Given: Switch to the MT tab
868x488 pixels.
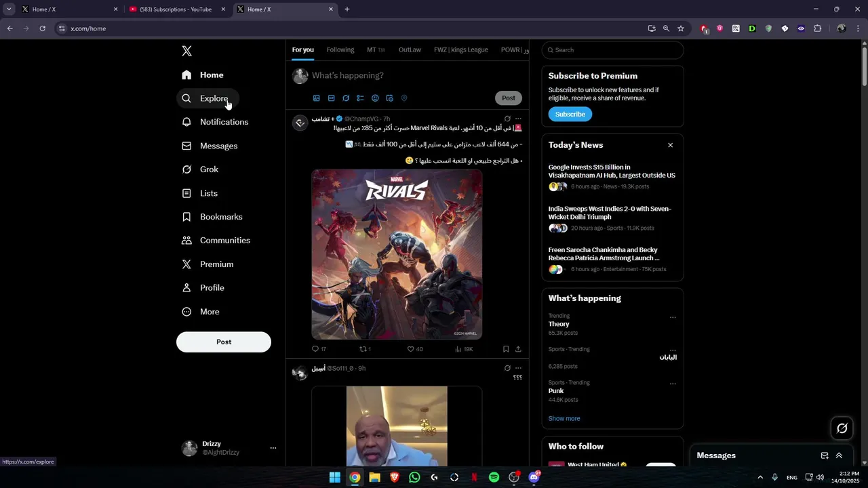Looking at the screenshot, I should point(376,49).
